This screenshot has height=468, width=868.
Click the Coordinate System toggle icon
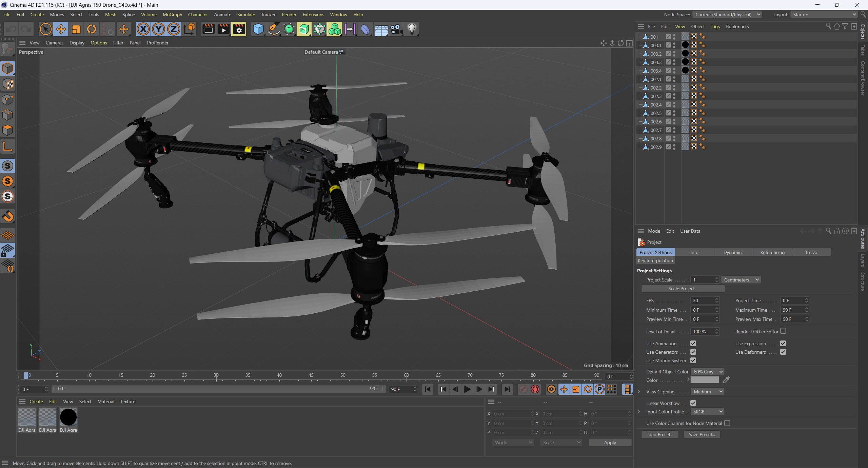pyautogui.click(x=190, y=29)
